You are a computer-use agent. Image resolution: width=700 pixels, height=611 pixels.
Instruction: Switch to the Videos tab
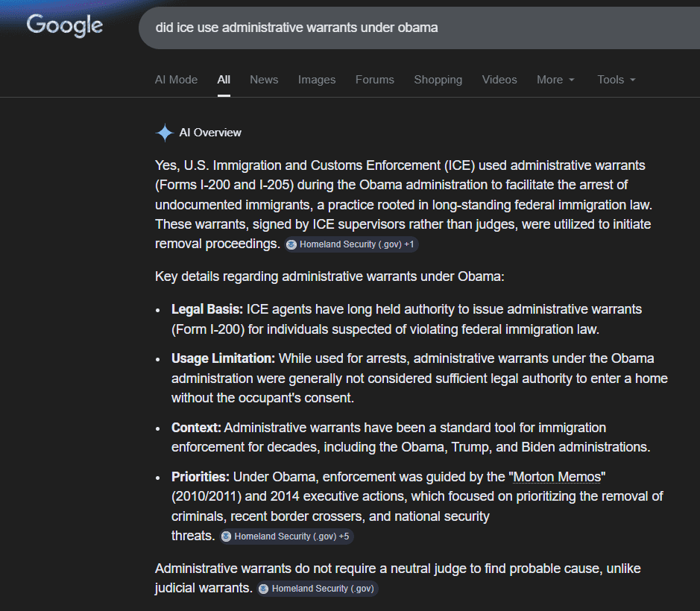point(499,80)
